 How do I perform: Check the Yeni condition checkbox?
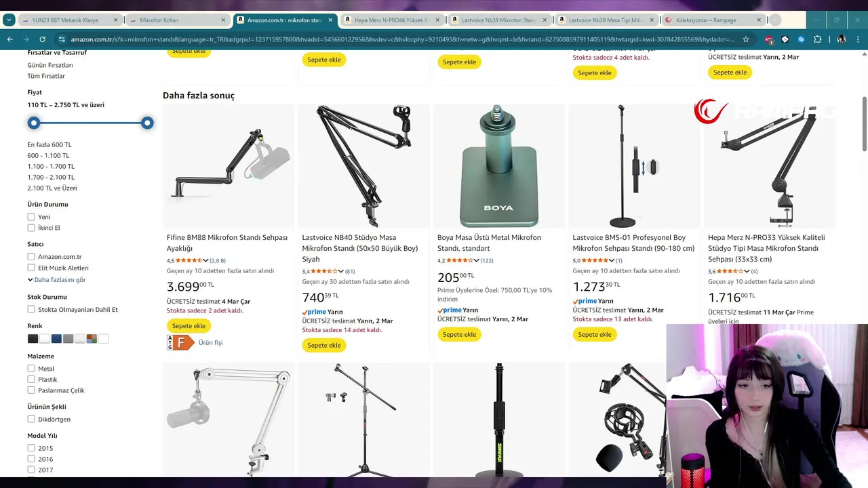[x=31, y=217]
